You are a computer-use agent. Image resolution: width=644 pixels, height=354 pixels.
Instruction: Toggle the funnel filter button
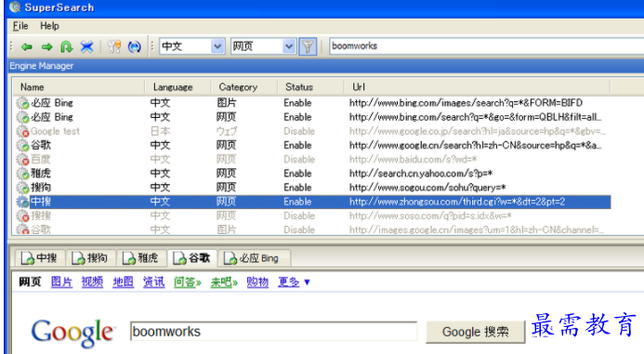tap(308, 46)
